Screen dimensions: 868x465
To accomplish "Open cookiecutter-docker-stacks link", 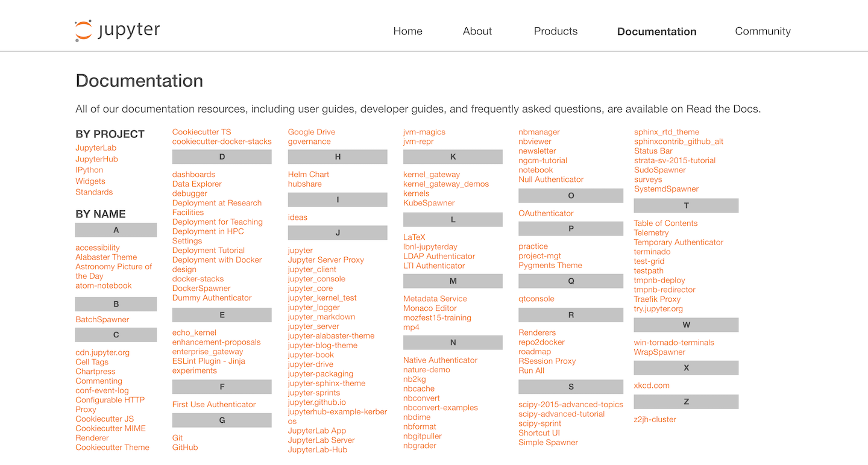I will pyautogui.click(x=222, y=142).
